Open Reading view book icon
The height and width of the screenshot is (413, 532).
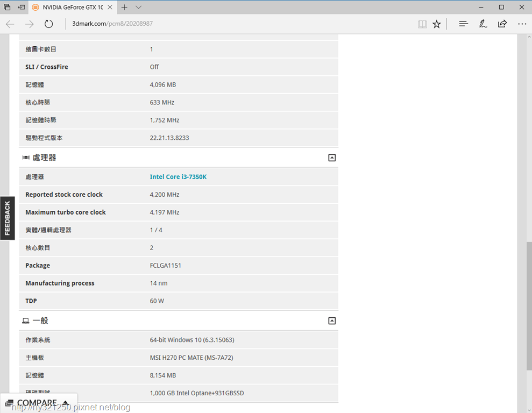pos(422,24)
